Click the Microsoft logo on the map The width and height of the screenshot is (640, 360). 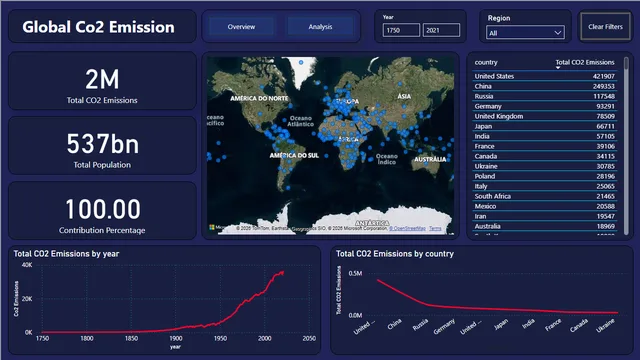[x=212, y=227]
